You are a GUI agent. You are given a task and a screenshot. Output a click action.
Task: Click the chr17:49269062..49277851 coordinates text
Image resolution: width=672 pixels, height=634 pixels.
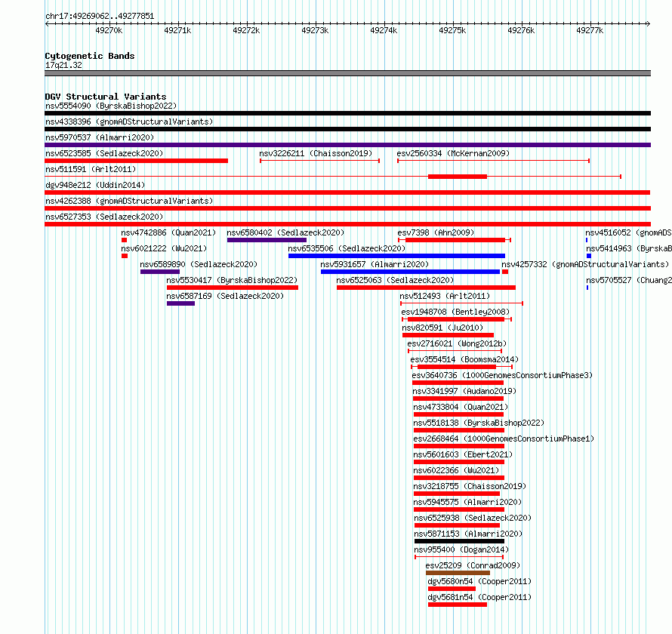point(100,17)
